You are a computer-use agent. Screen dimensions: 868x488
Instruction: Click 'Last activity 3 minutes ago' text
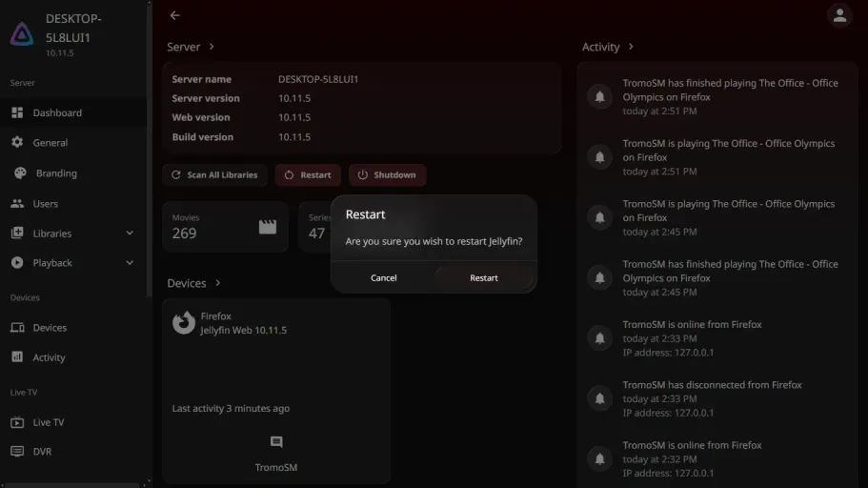point(231,408)
